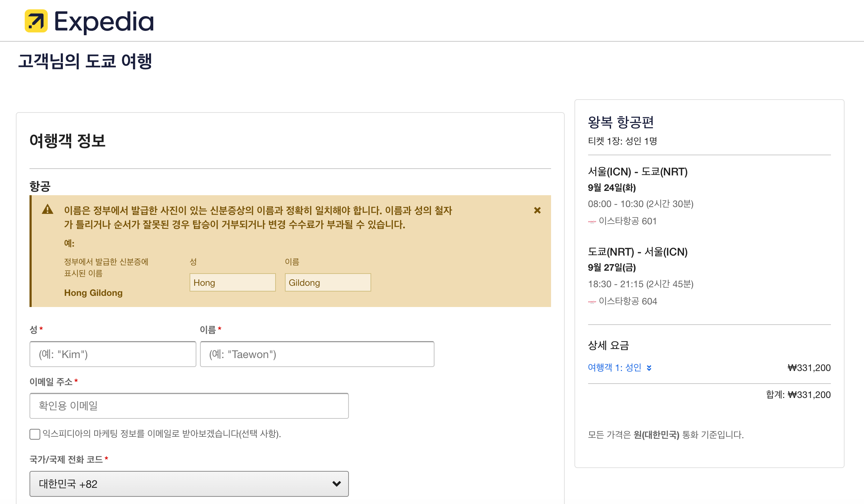Check the Expedia marketing email checkbox
The height and width of the screenshot is (504, 864).
click(35, 434)
